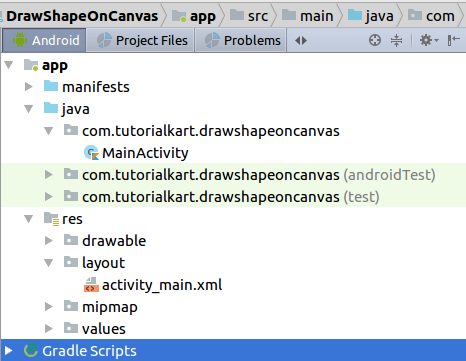Viewport: 466px width, 361px height.
Task: Click the res folder icon
Action: [x=51, y=219]
